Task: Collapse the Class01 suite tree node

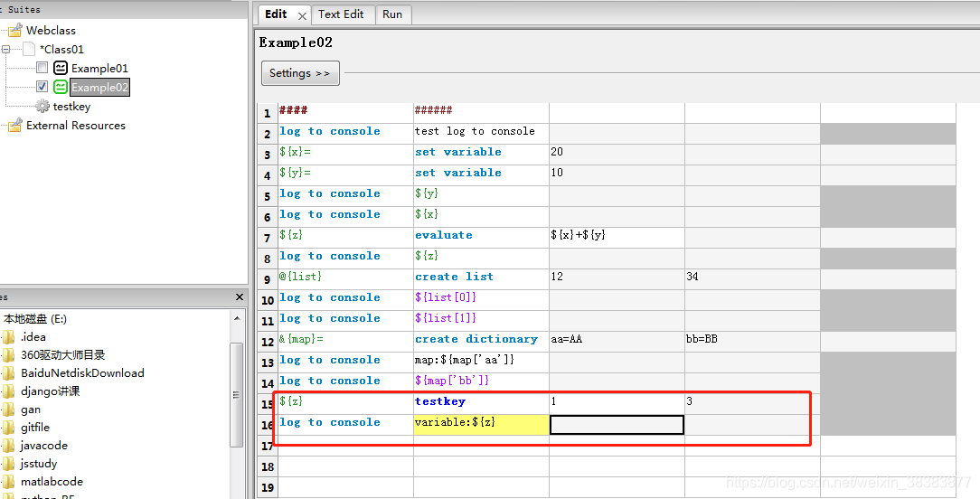Action: coord(5,49)
